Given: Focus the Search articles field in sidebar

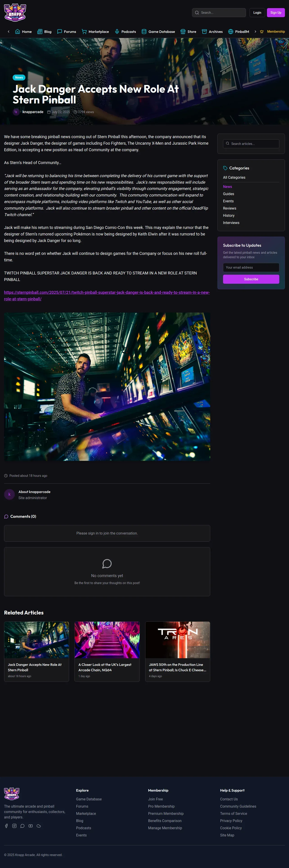Looking at the screenshot, I should tap(251, 144).
